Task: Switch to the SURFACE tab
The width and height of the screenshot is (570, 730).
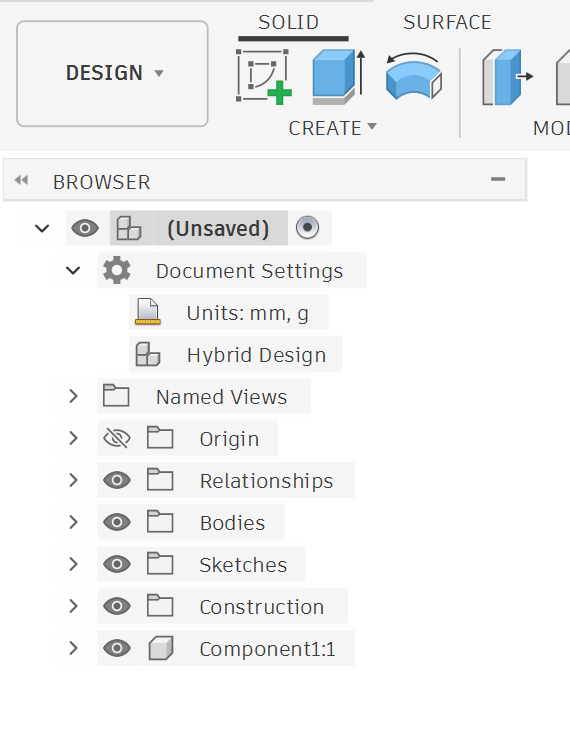Action: 447,22
